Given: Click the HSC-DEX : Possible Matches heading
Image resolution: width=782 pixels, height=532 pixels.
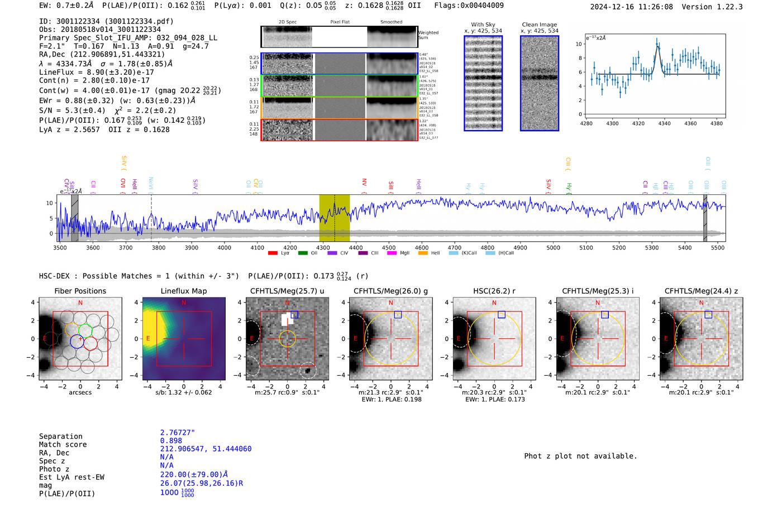Looking at the screenshot, I should point(139,276).
